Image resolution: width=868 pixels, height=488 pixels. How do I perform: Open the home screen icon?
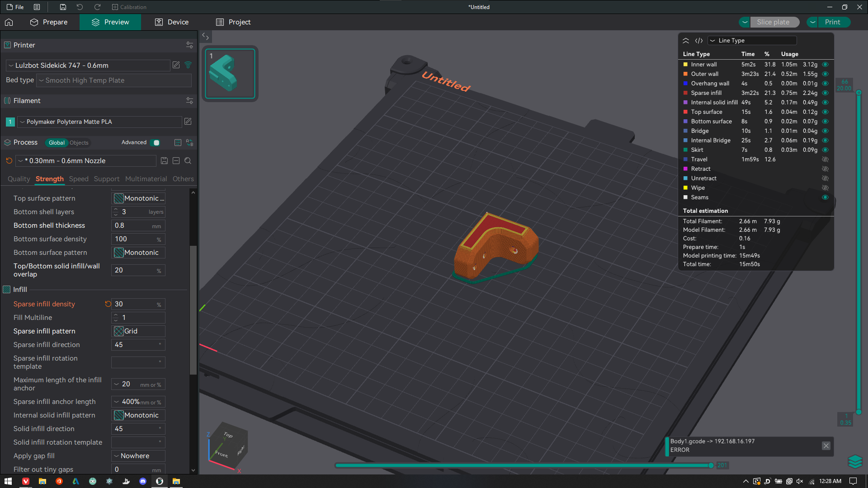[x=9, y=22]
